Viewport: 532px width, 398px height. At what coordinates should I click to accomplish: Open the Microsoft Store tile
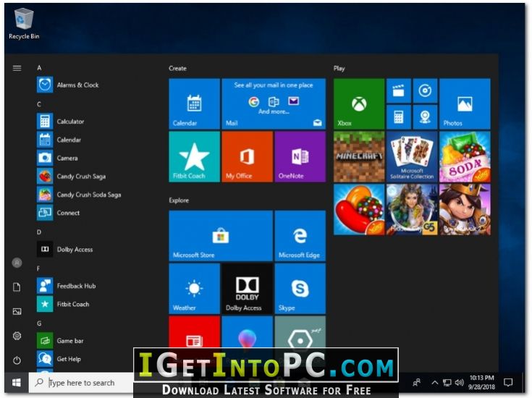click(221, 236)
